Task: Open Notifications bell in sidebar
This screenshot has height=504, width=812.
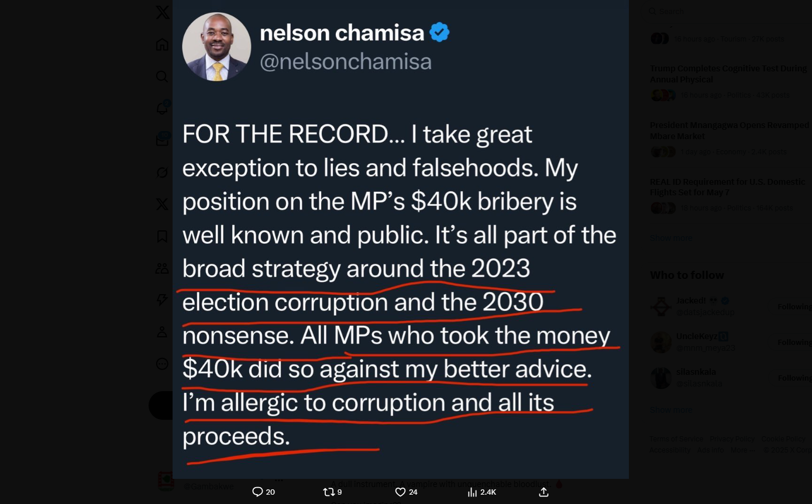Action: pos(162,108)
